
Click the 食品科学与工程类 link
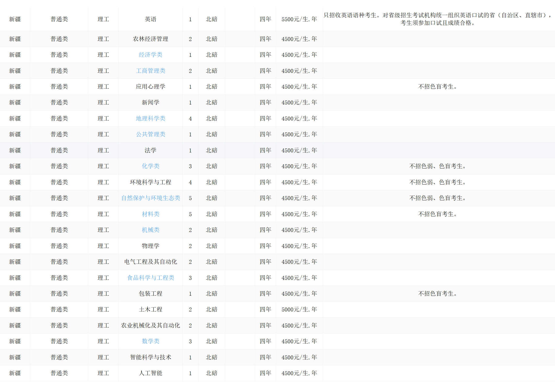pos(150,278)
